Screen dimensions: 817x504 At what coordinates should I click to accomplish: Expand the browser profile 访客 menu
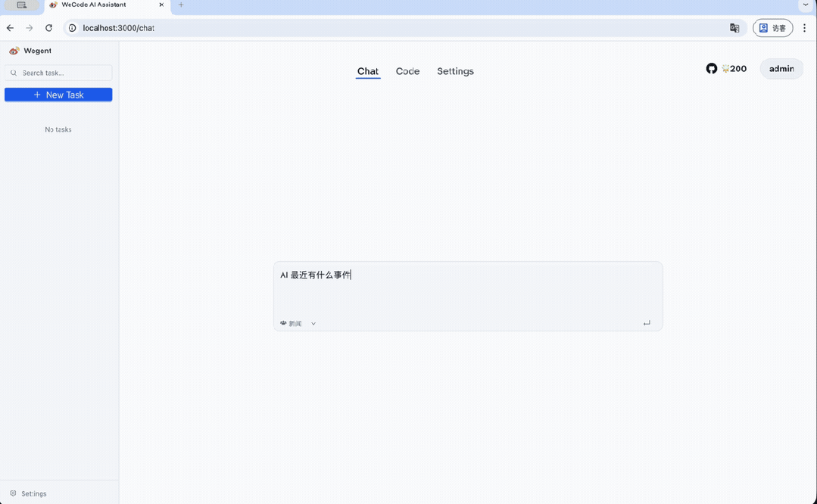tap(772, 27)
